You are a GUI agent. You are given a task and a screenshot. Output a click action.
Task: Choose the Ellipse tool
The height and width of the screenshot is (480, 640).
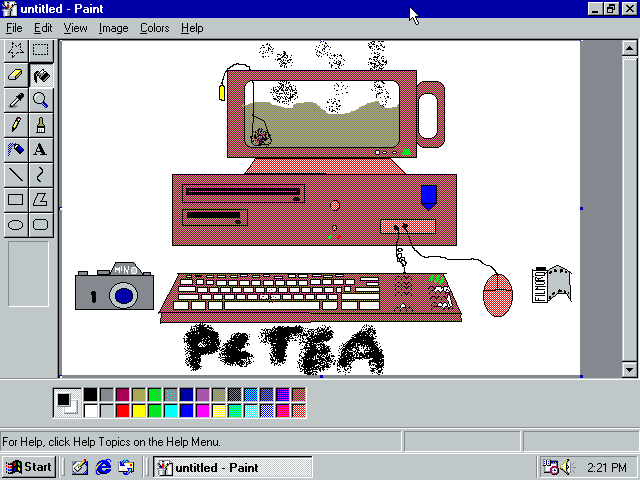[x=16, y=224]
